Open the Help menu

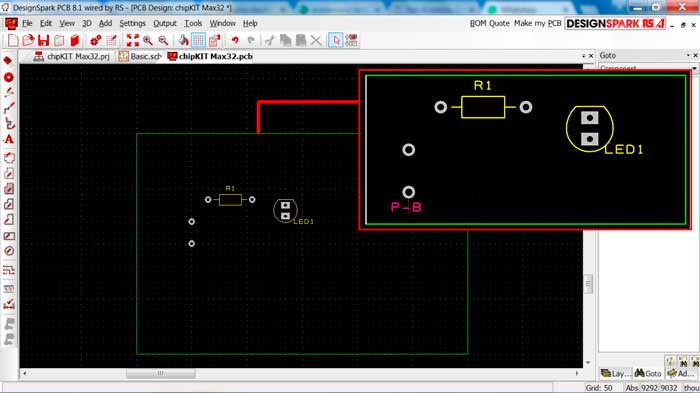point(250,23)
